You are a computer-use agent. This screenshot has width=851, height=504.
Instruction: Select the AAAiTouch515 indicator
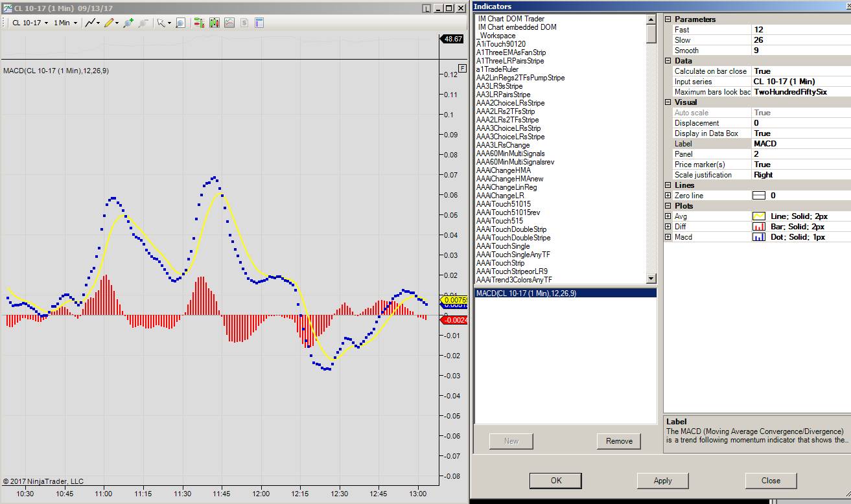[x=500, y=221]
